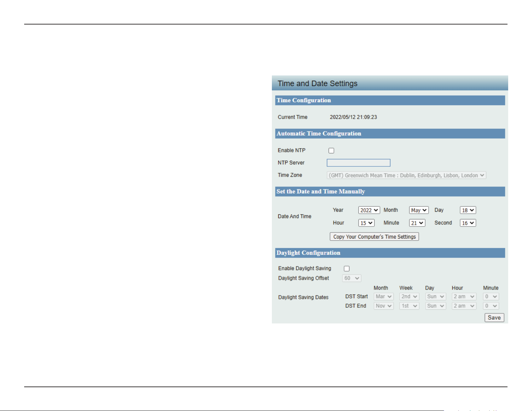This screenshot has height=411, width=532.
Task: Open DST End Hour dropdown
Action: (464, 306)
